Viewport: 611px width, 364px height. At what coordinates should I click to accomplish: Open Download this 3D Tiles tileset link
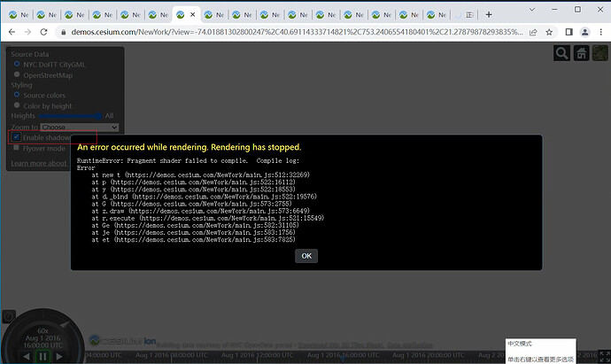[x=341, y=345]
